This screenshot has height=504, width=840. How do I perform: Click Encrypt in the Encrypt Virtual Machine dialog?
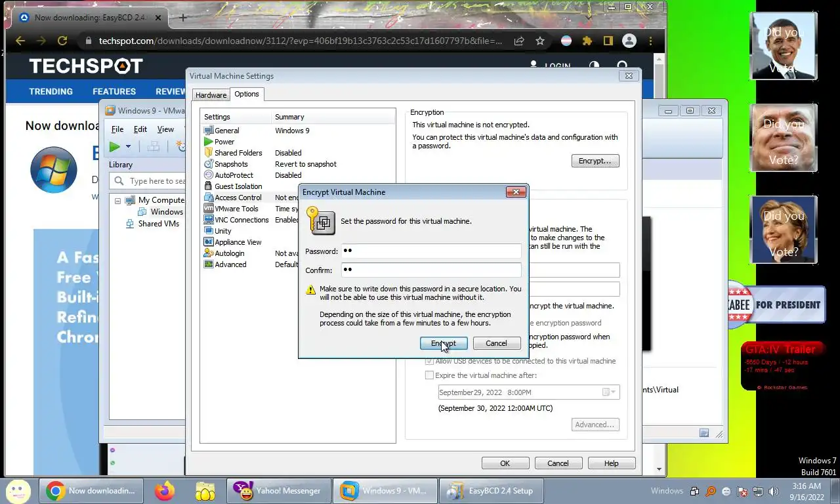444,343
